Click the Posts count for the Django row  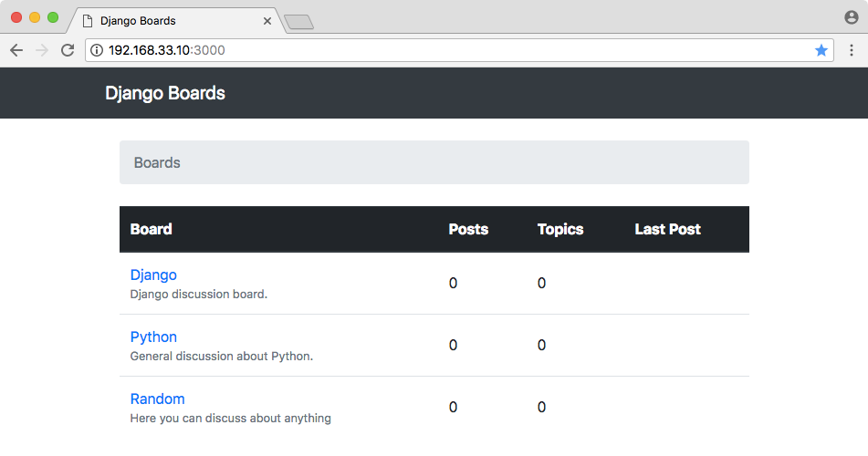[453, 284]
